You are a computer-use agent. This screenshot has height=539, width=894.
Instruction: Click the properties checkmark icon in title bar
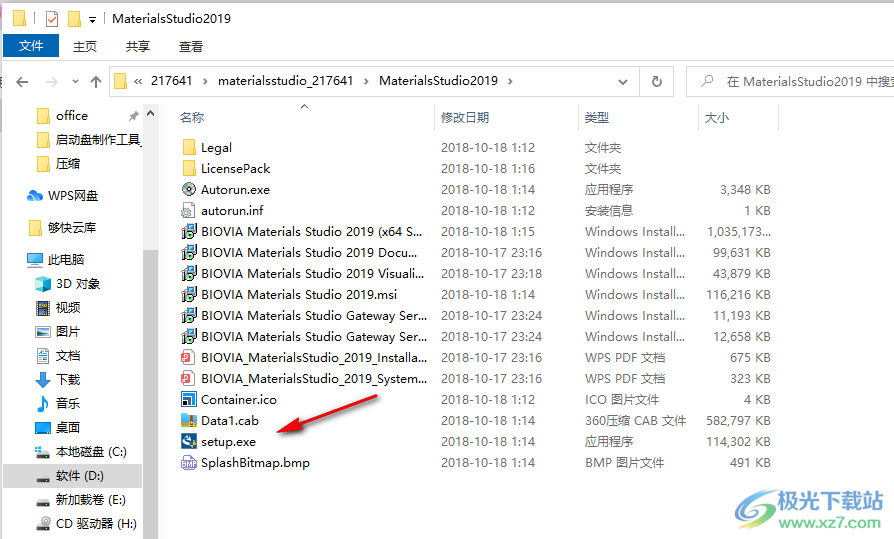pyautogui.click(x=51, y=19)
